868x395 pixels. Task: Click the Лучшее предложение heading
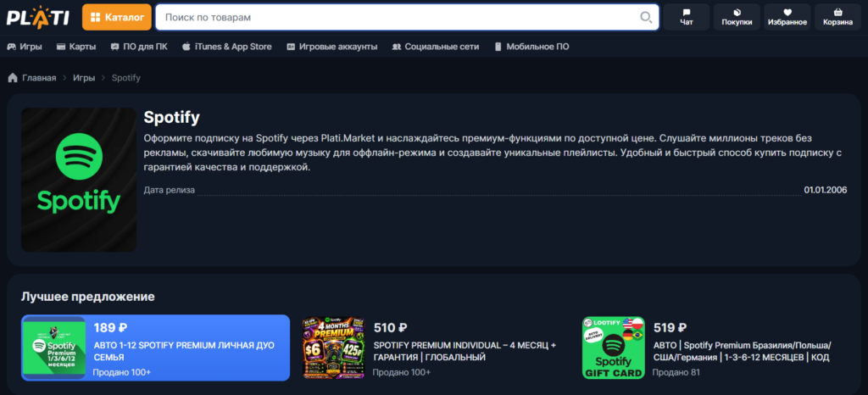point(88,297)
